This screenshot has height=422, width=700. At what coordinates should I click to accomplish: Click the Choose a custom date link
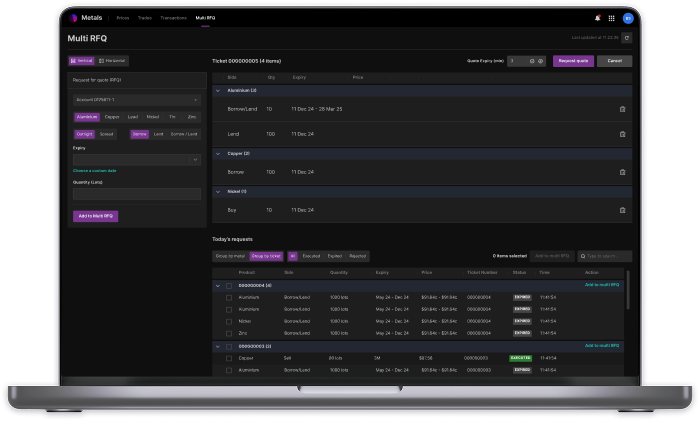(96, 171)
